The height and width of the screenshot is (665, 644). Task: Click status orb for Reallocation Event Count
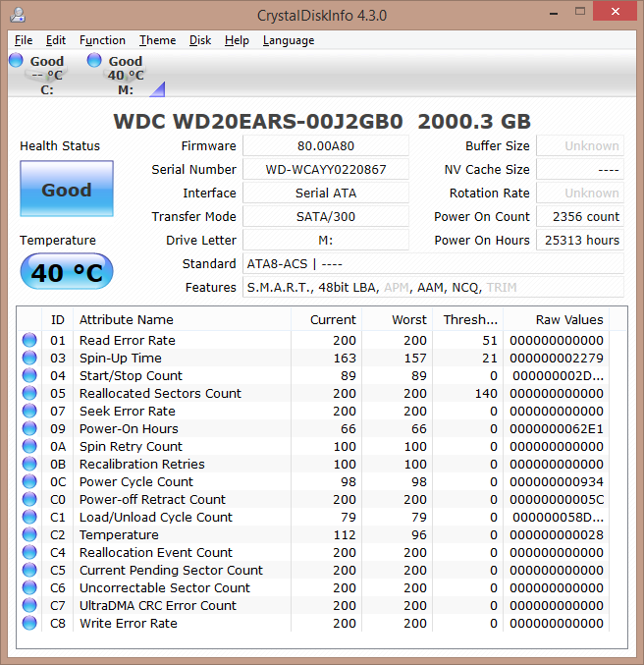click(x=29, y=552)
